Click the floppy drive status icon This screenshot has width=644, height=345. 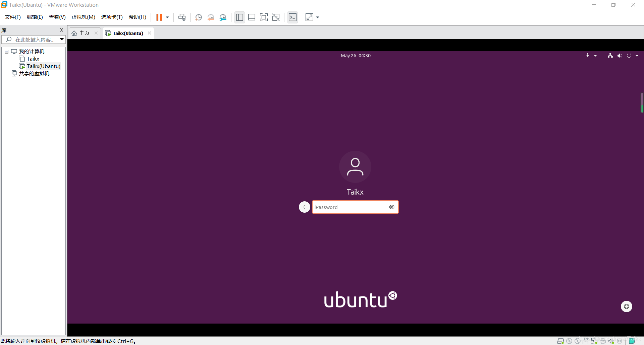pyautogui.click(x=586, y=341)
